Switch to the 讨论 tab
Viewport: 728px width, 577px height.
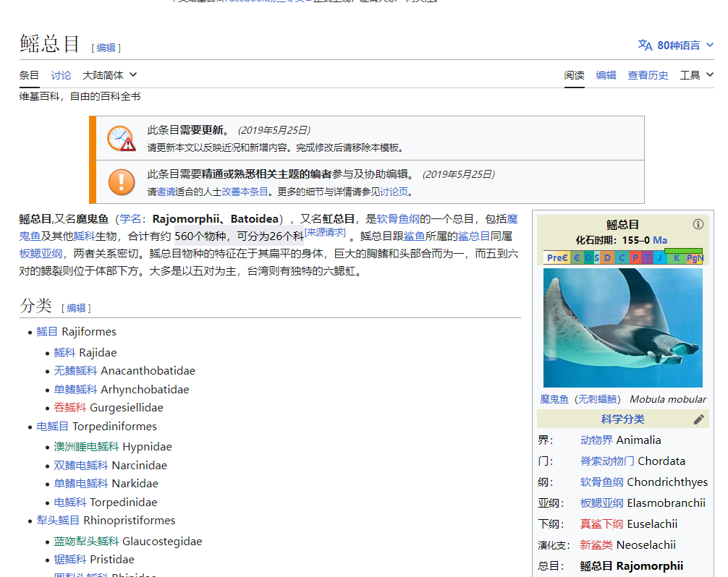[61, 75]
